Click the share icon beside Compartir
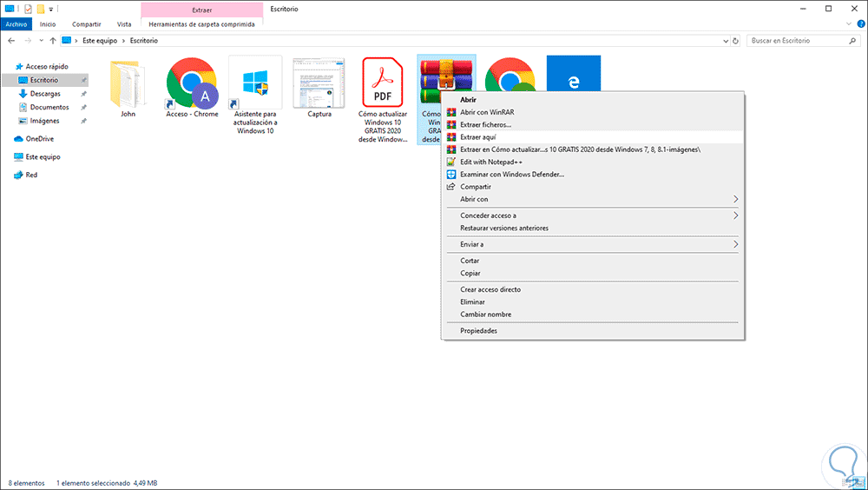 click(x=451, y=187)
